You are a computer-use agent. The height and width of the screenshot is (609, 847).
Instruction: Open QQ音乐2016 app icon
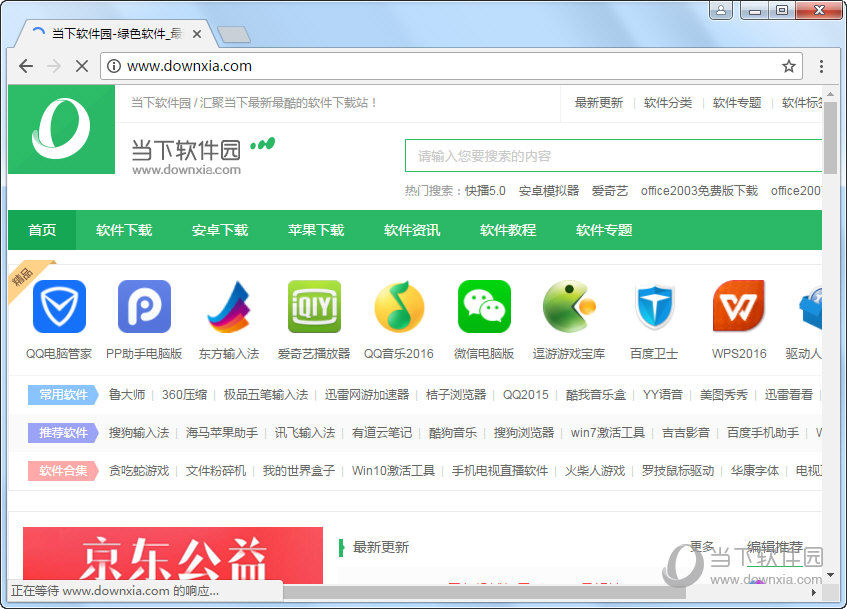(x=399, y=306)
